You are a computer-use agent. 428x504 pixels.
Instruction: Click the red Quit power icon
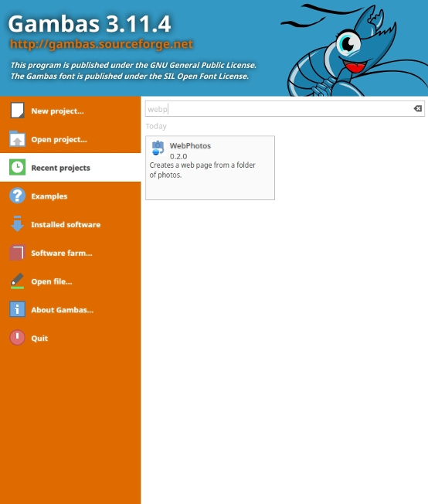[17, 338]
